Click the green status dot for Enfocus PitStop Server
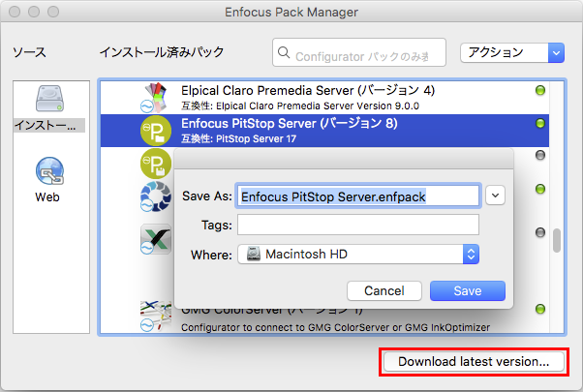Image resolution: width=583 pixels, height=392 pixels. click(540, 123)
